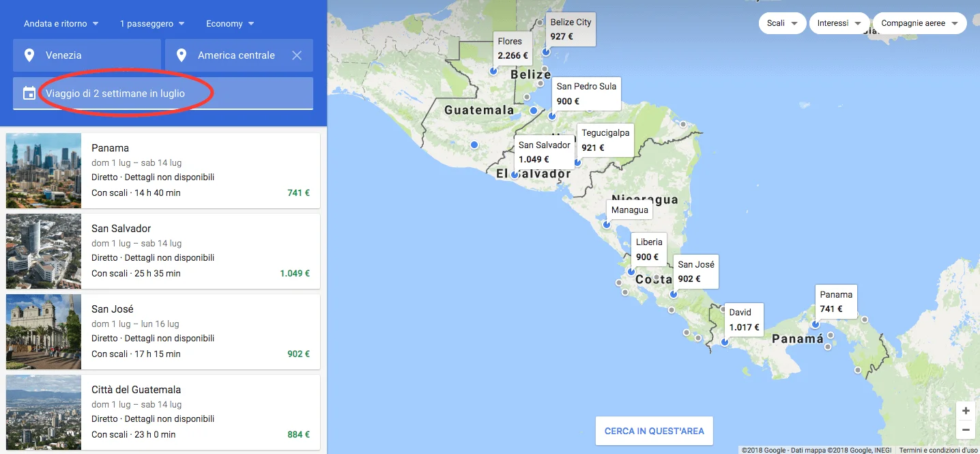
Task: Open the Economy class dropdown
Action: pyautogui.click(x=230, y=24)
